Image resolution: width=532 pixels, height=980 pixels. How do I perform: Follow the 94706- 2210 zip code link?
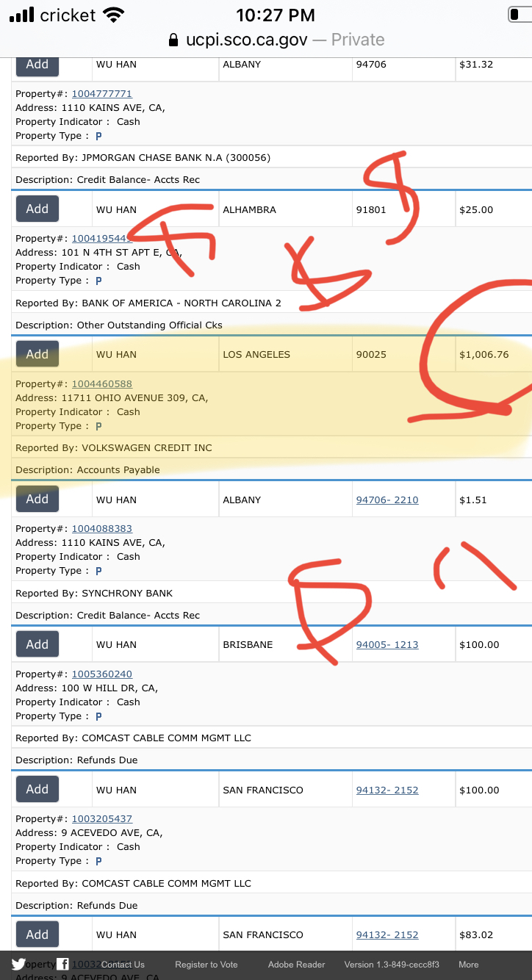[x=387, y=500]
